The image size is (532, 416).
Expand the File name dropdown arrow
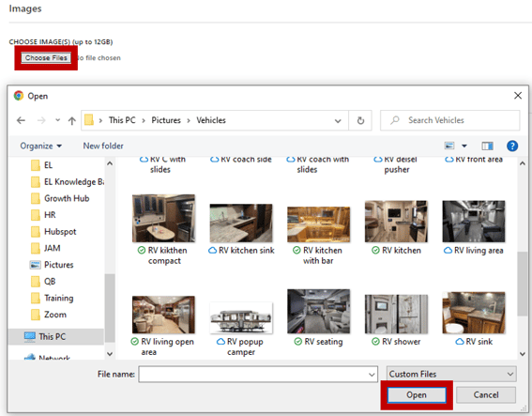[x=372, y=375]
